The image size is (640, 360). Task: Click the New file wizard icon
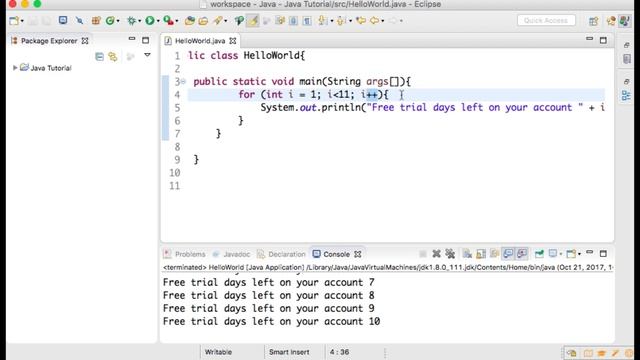point(14,20)
